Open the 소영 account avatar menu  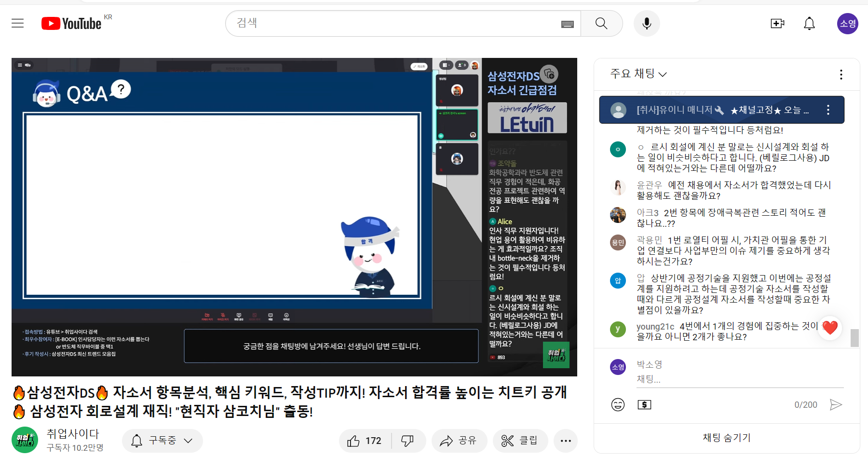pos(847,24)
